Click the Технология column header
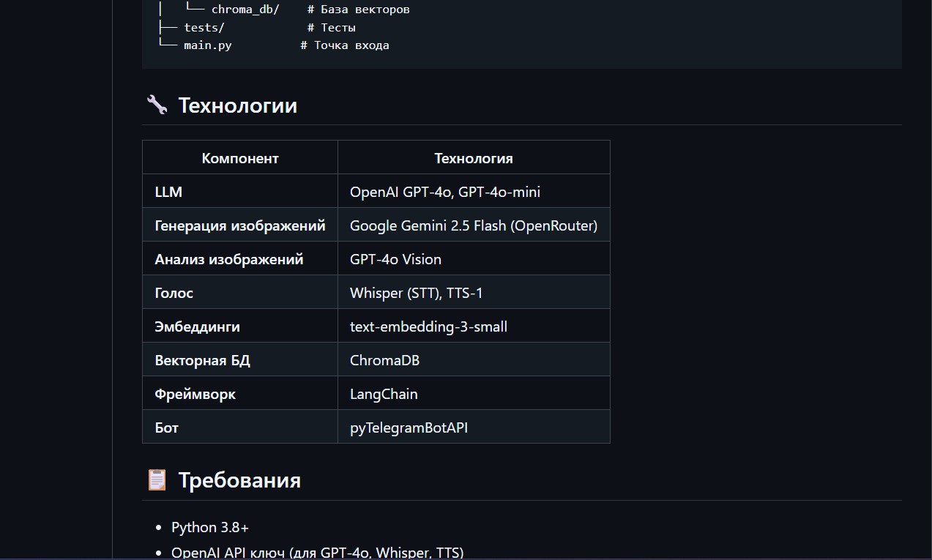Viewport: 932px width, 560px height. tap(474, 157)
